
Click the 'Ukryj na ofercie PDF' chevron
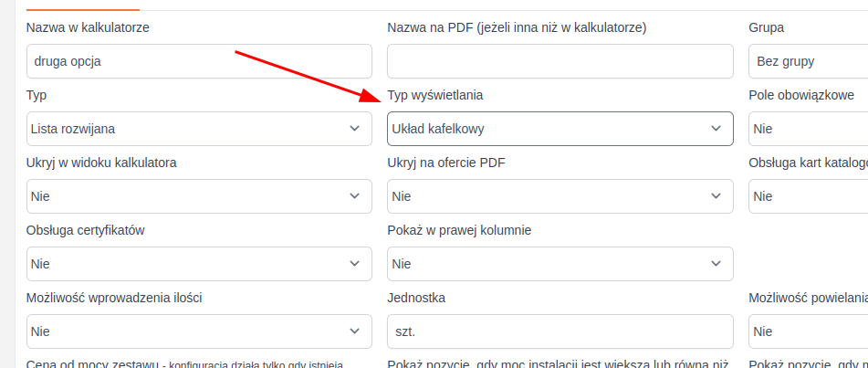tap(716, 196)
